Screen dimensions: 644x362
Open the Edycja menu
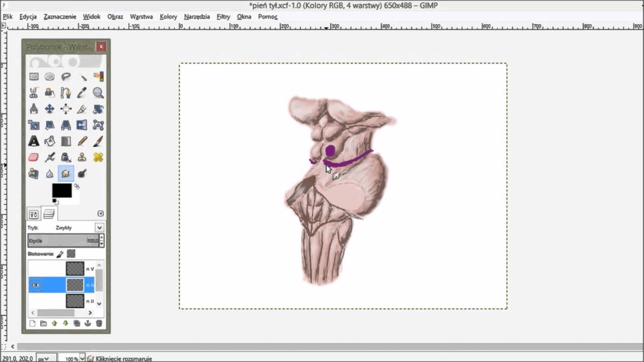[28, 17]
